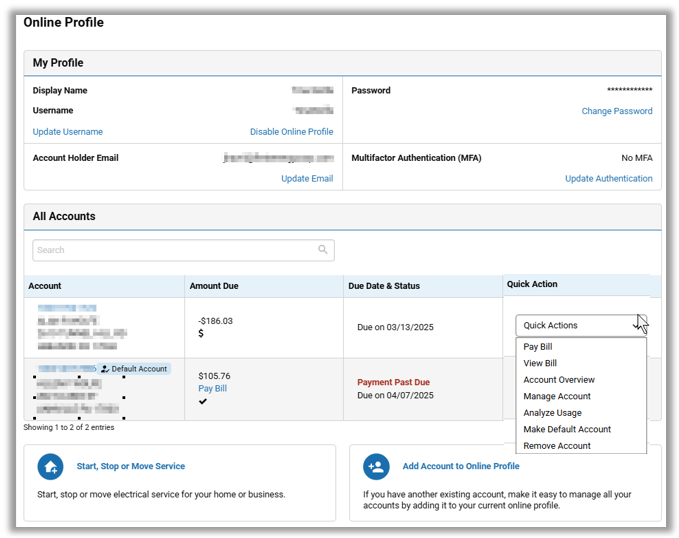
Task: Click the Add Account person-plus icon
Action: [x=376, y=467]
